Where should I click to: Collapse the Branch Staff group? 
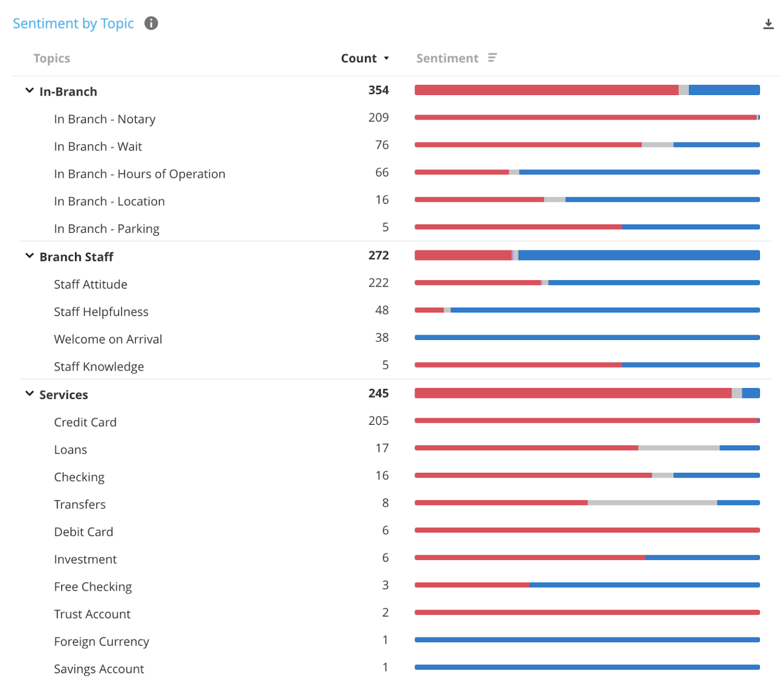tap(29, 255)
